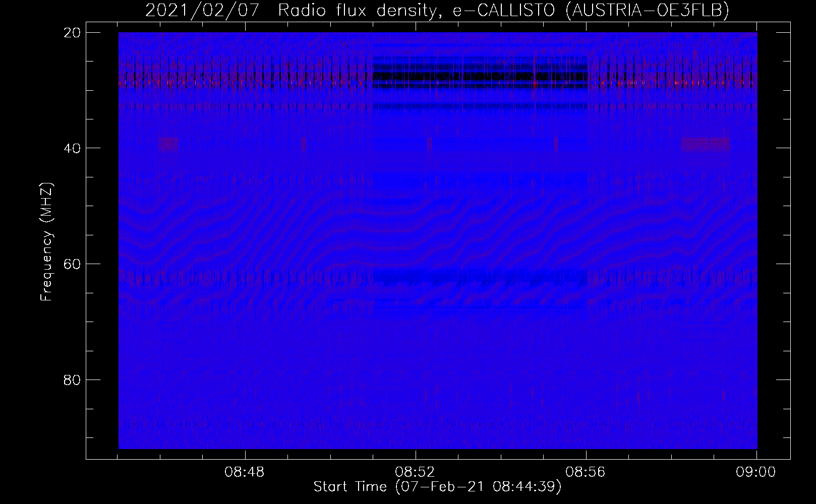This screenshot has width=816, height=504.
Task: Click the 08:48 time tick label
Action: (x=245, y=472)
